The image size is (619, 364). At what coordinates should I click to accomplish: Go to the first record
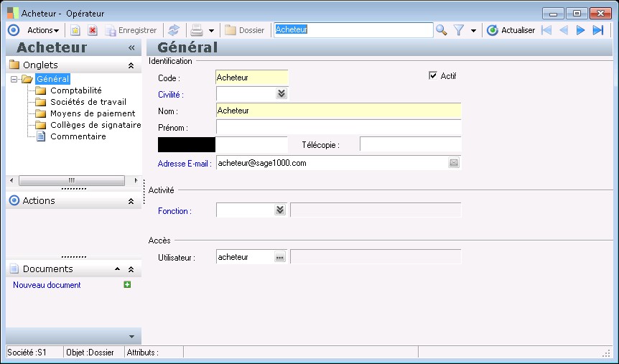pos(546,30)
